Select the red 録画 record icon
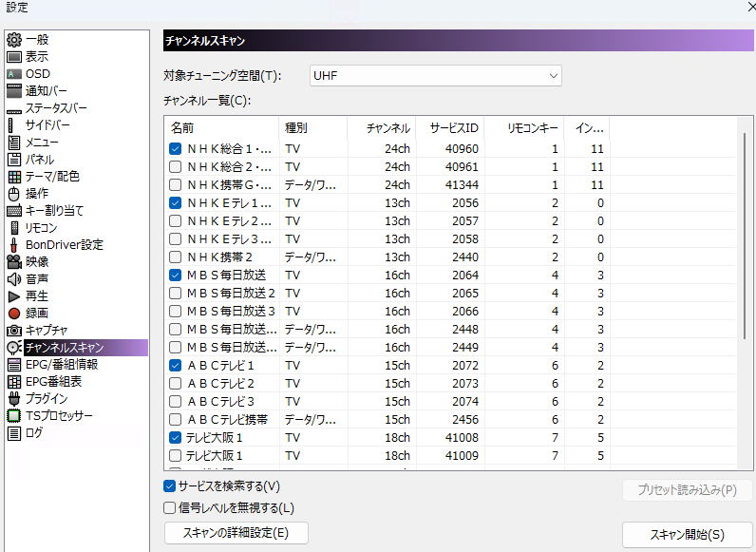 (x=14, y=313)
